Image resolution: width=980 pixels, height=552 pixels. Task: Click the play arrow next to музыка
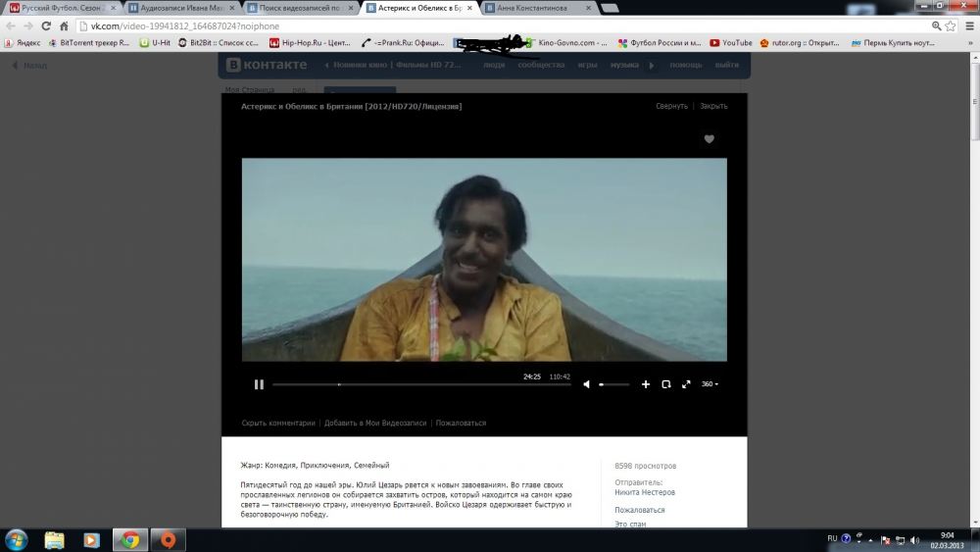652,65
